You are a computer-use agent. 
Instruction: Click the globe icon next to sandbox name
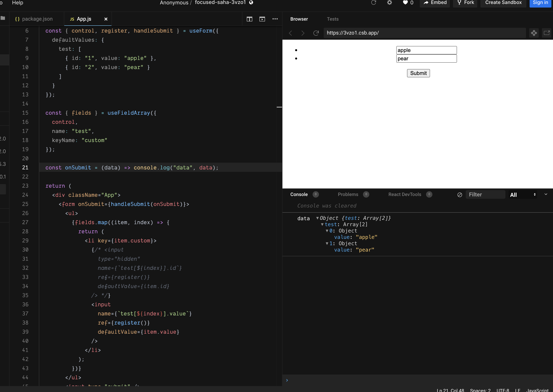(x=251, y=2)
